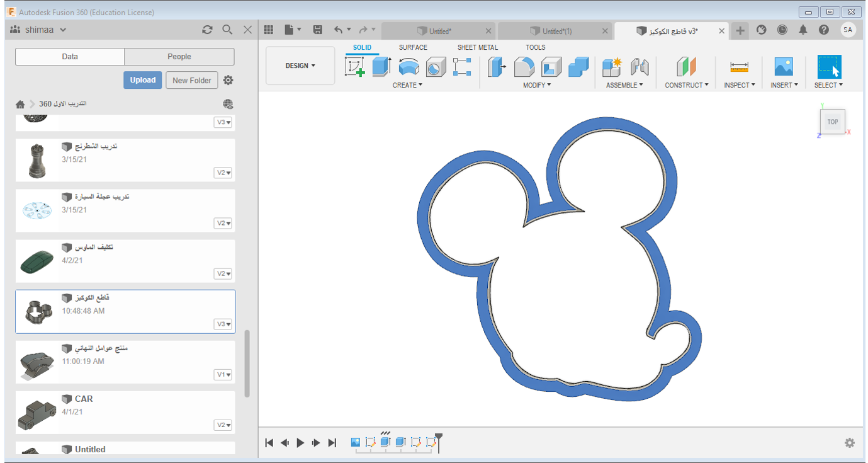This screenshot has height=463, width=868.
Task: Open the File menu dropdown
Action: (293, 30)
